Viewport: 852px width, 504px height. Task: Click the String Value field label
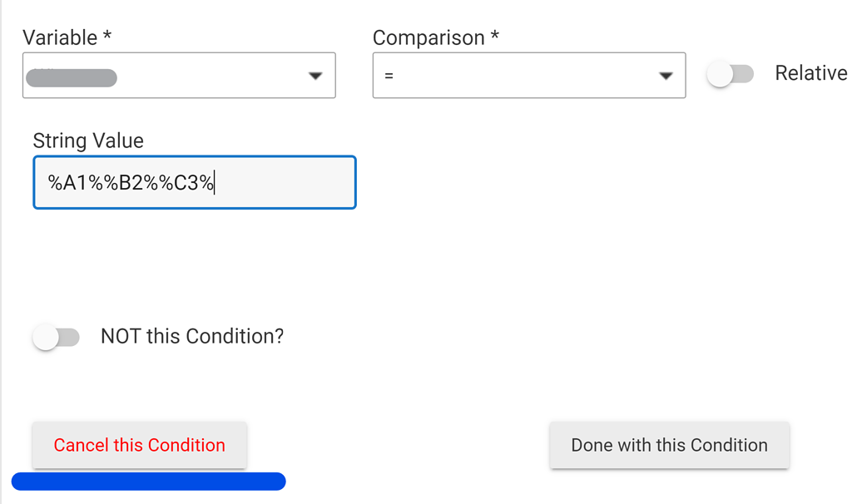click(x=87, y=141)
